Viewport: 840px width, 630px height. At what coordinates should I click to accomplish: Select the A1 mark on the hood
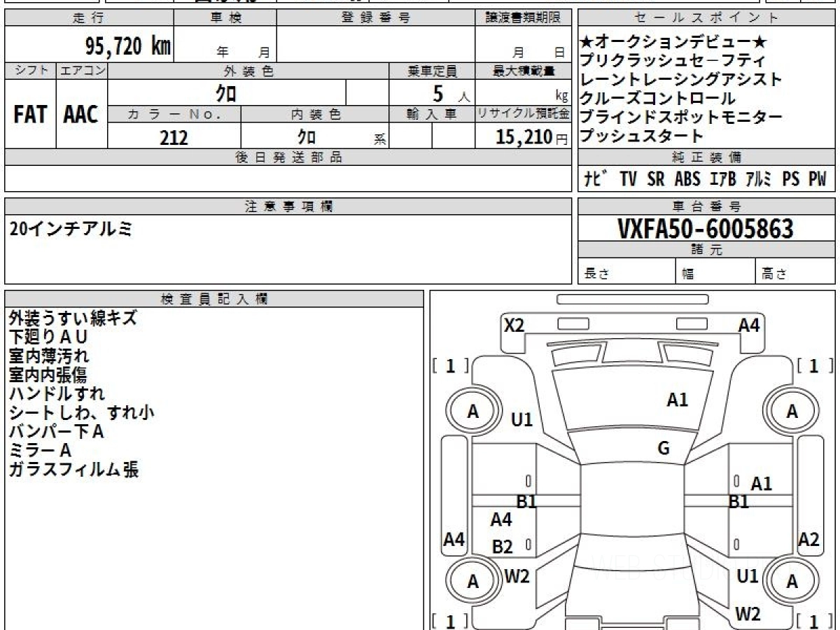pyautogui.click(x=677, y=400)
